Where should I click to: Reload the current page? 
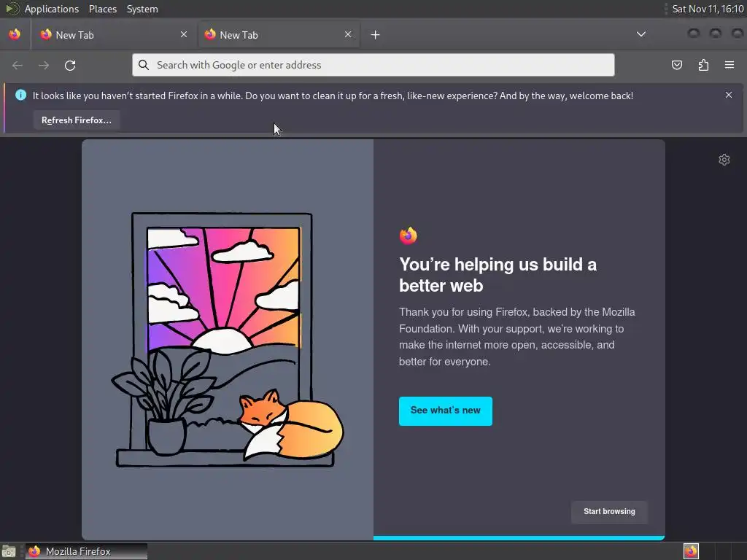click(70, 65)
